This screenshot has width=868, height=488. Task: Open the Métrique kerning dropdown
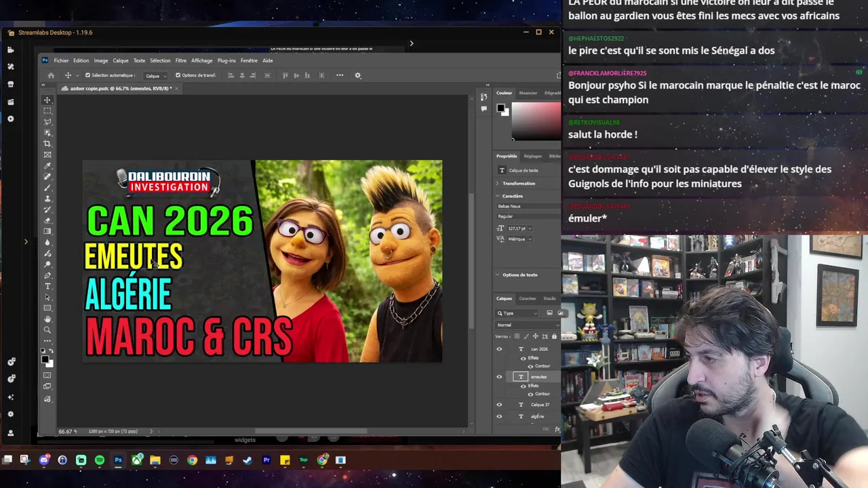pos(529,239)
